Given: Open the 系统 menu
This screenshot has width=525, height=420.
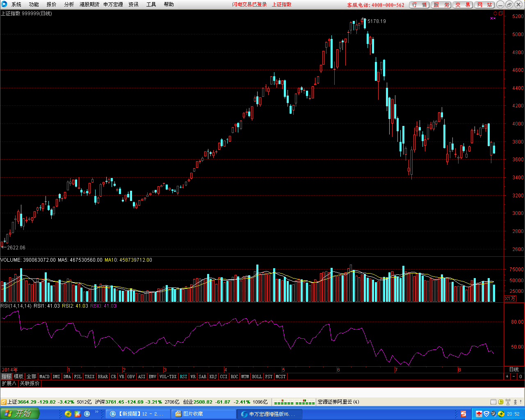Looking at the screenshot, I should tap(16, 5).
